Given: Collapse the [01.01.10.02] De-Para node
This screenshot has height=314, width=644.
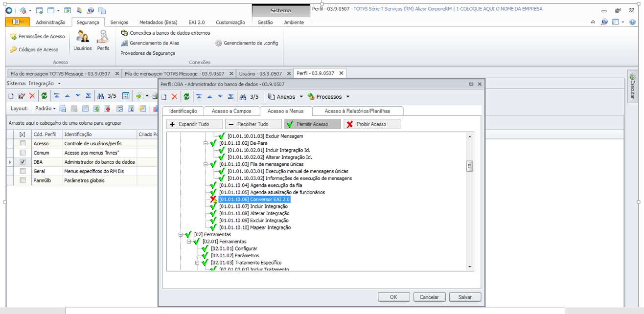Looking at the screenshot, I should click(206, 143).
